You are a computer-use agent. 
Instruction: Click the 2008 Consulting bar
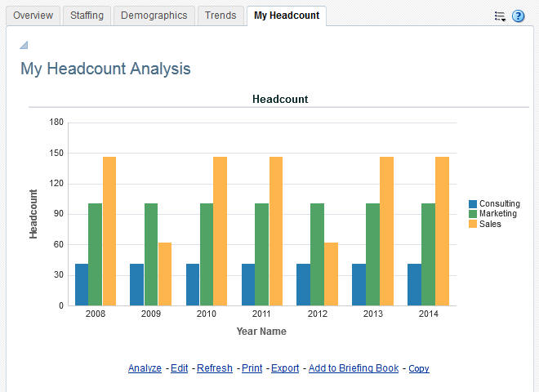(x=82, y=284)
